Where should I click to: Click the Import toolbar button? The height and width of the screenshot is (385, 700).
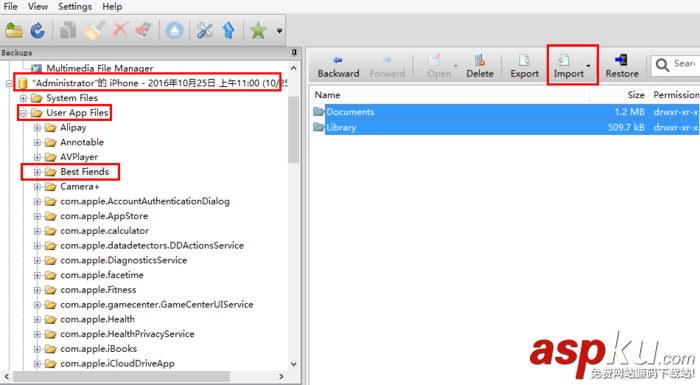point(568,67)
